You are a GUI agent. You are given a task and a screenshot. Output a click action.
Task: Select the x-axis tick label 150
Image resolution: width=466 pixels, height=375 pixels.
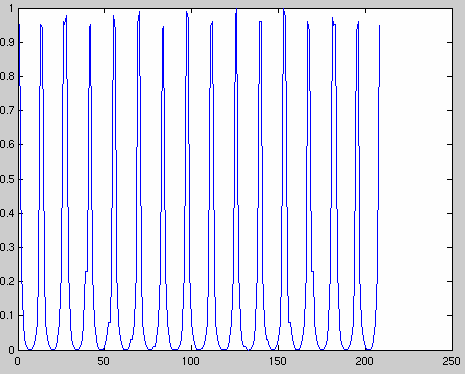(278, 361)
